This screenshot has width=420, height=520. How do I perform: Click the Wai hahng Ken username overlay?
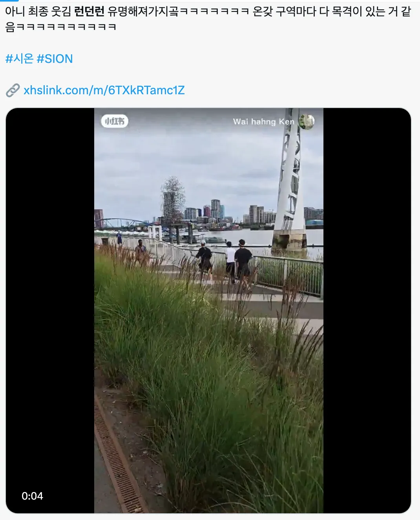pos(263,121)
